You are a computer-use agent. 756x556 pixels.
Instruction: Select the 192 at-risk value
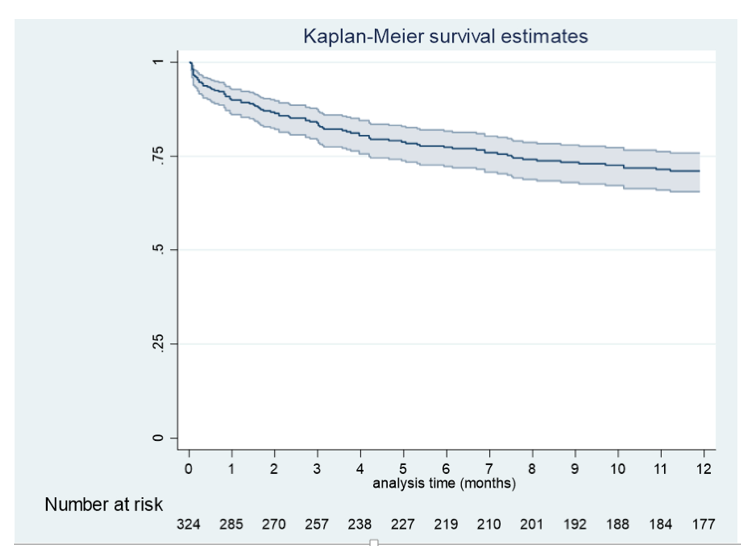pos(574,524)
